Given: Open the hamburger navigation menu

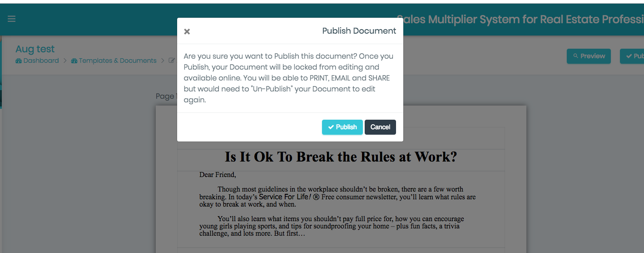Looking at the screenshot, I should click(11, 19).
